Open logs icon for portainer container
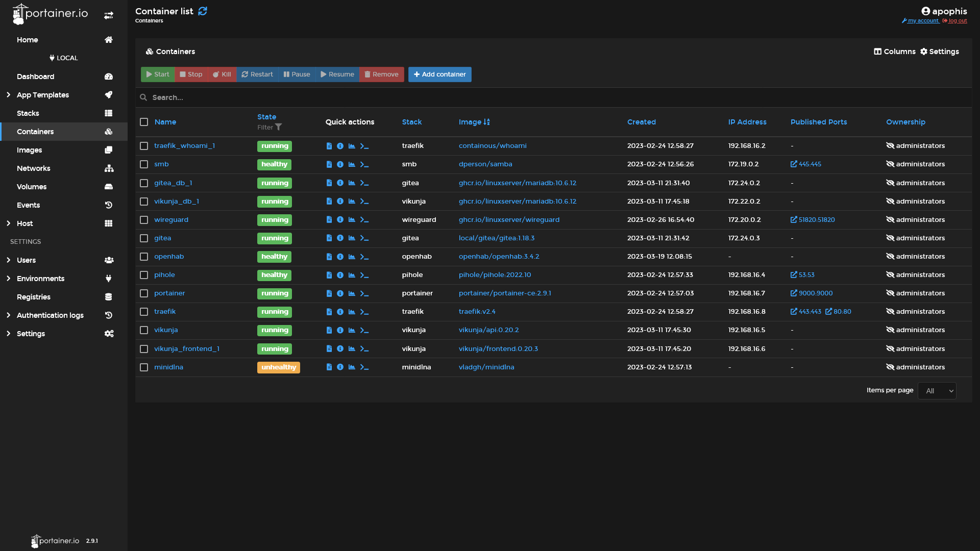Viewport: 980px width, 551px height. (329, 293)
